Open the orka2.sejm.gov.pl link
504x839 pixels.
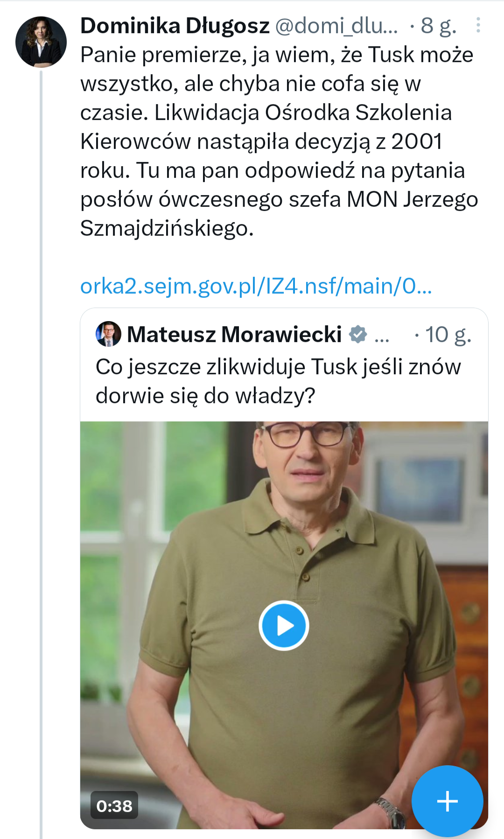tap(256, 286)
